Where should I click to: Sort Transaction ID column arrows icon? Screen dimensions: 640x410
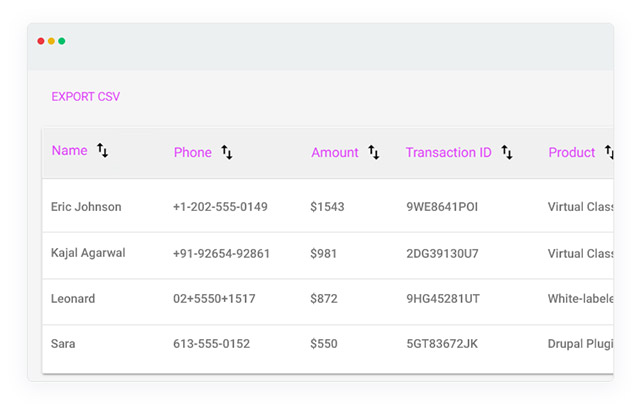click(507, 152)
